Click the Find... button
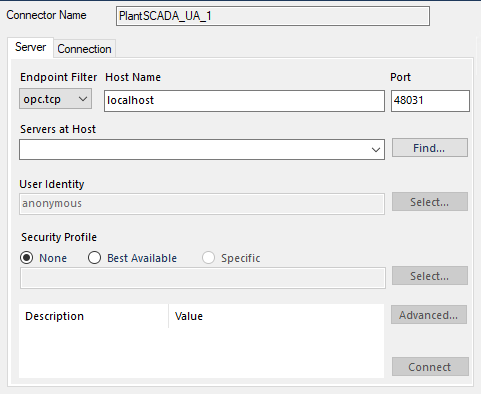The width and height of the screenshot is (481, 394). tap(430, 148)
